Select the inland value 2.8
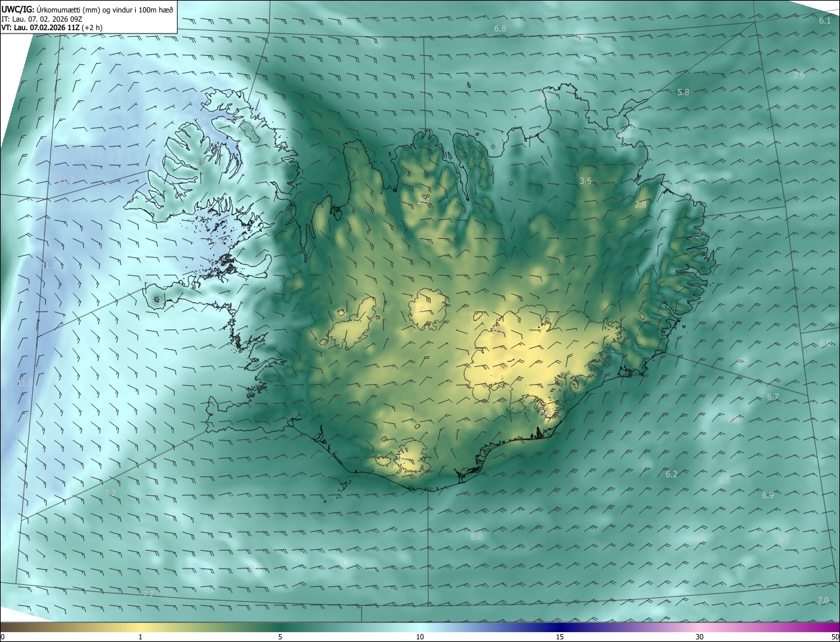The image size is (840, 642). (640, 205)
